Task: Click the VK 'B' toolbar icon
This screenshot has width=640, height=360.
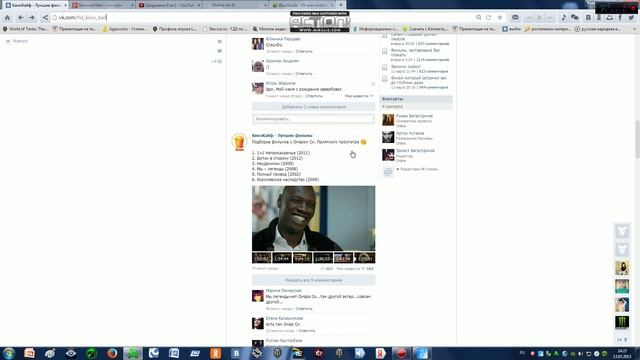Action: pyautogui.click(x=588, y=18)
